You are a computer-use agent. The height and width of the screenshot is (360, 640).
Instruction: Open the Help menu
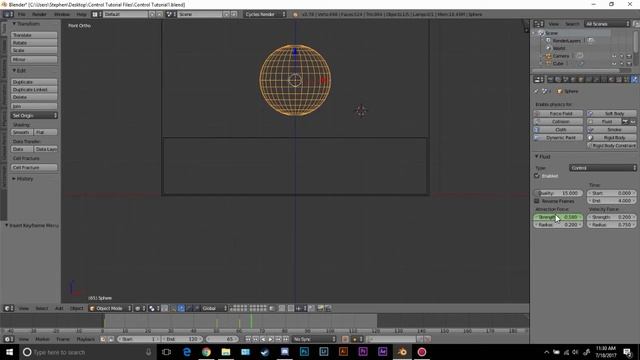81,14
